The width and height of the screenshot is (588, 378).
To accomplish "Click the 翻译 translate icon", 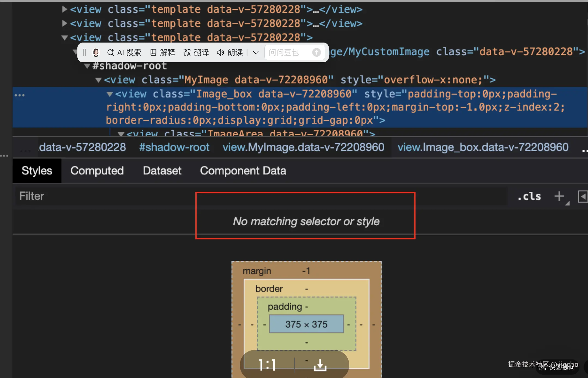I will click(187, 52).
